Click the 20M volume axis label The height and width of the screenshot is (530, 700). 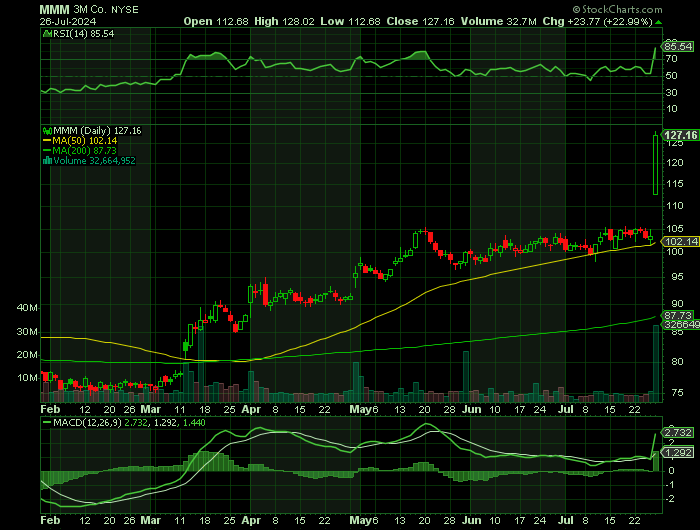(x=27, y=355)
